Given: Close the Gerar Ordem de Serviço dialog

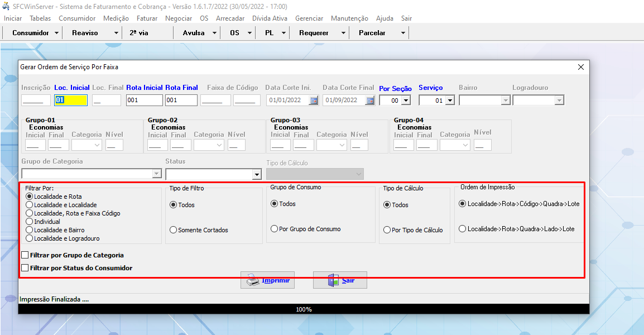Looking at the screenshot, I should 581,67.
